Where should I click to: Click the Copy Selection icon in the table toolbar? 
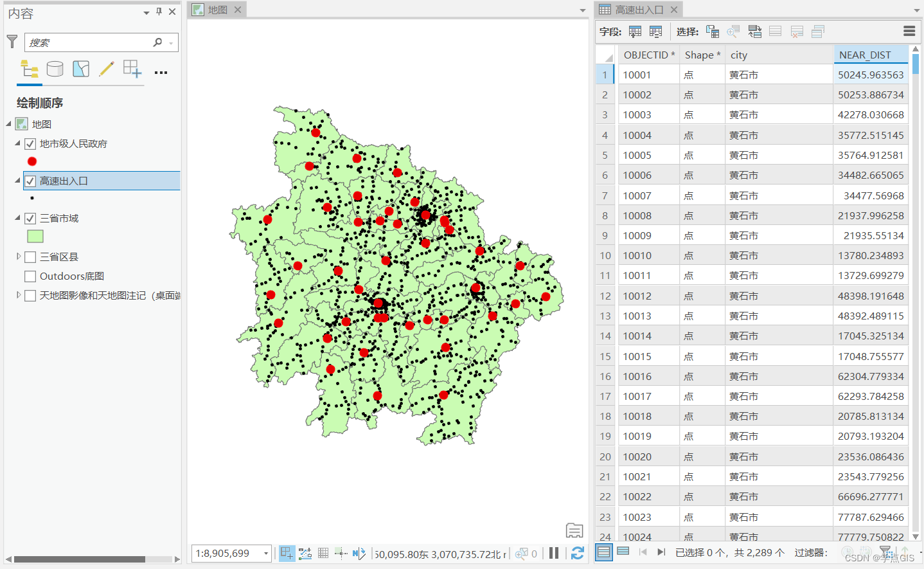(818, 32)
